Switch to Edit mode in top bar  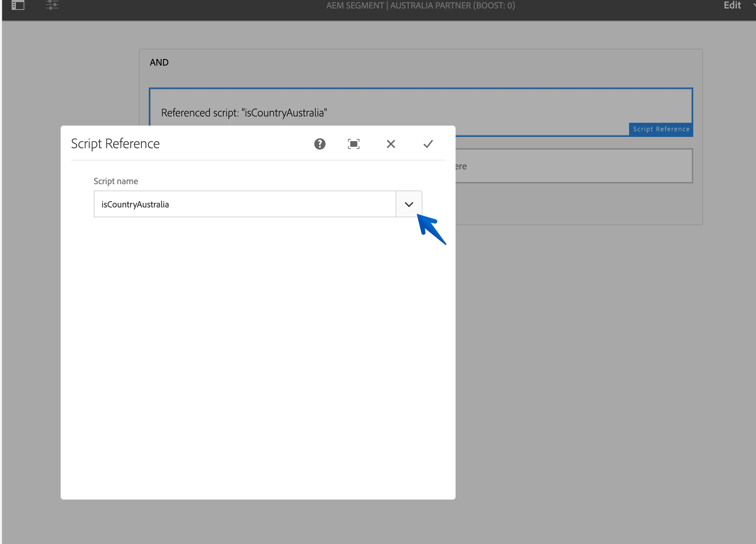point(732,5)
